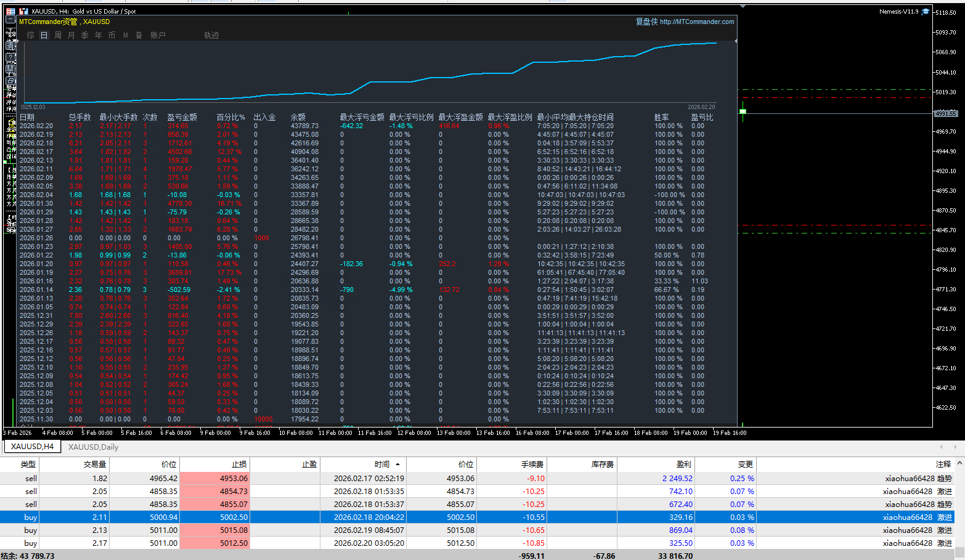Click the white candle on the chart

[x=743, y=112]
